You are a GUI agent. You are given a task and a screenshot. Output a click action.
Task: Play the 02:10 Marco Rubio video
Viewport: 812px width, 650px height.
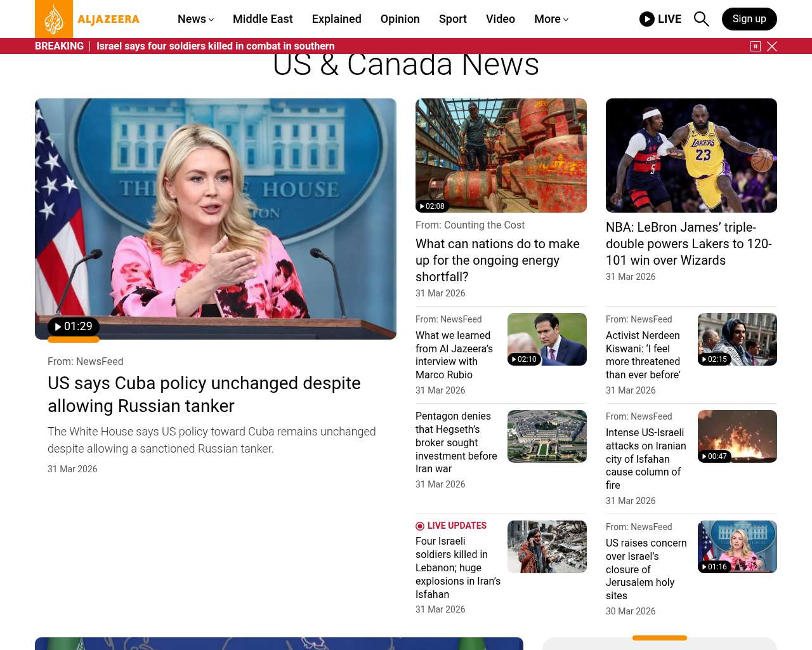pyautogui.click(x=524, y=359)
